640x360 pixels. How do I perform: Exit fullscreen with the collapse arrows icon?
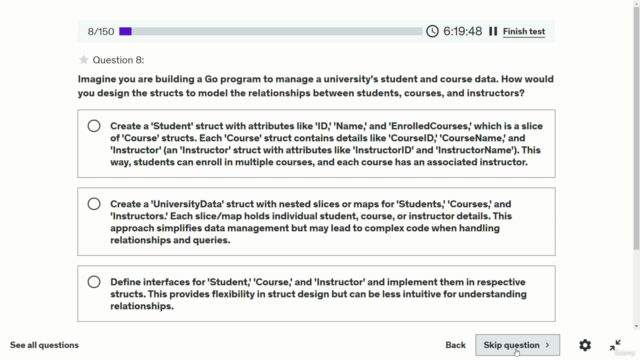point(615,345)
